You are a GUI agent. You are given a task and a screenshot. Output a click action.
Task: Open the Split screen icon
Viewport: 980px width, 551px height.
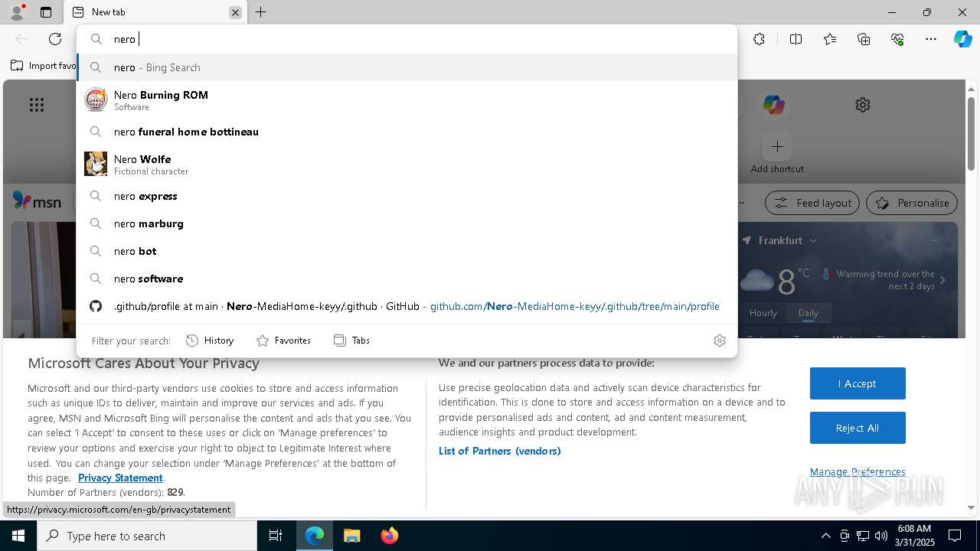coord(795,39)
